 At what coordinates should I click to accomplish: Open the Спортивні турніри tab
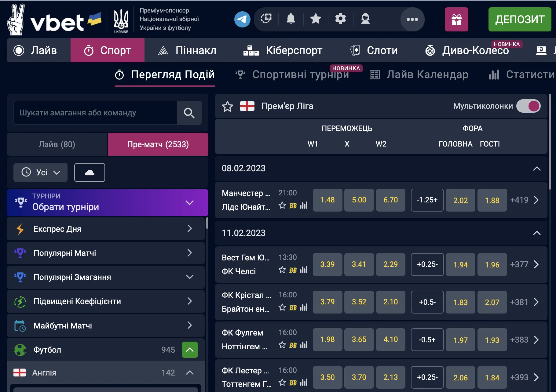(301, 74)
